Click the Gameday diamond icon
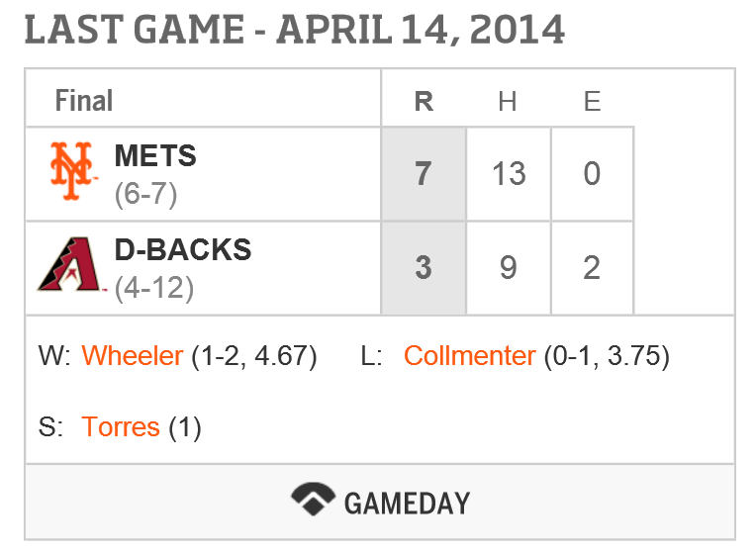 pyautogui.click(x=314, y=500)
